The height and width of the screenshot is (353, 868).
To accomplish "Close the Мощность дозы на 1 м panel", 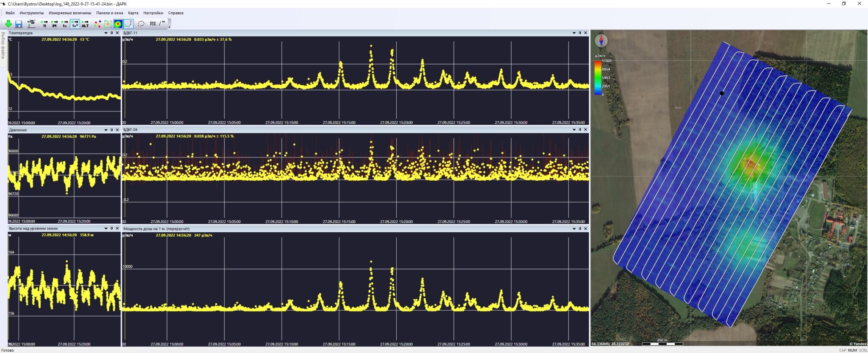I will pyautogui.click(x=586, y=228).
